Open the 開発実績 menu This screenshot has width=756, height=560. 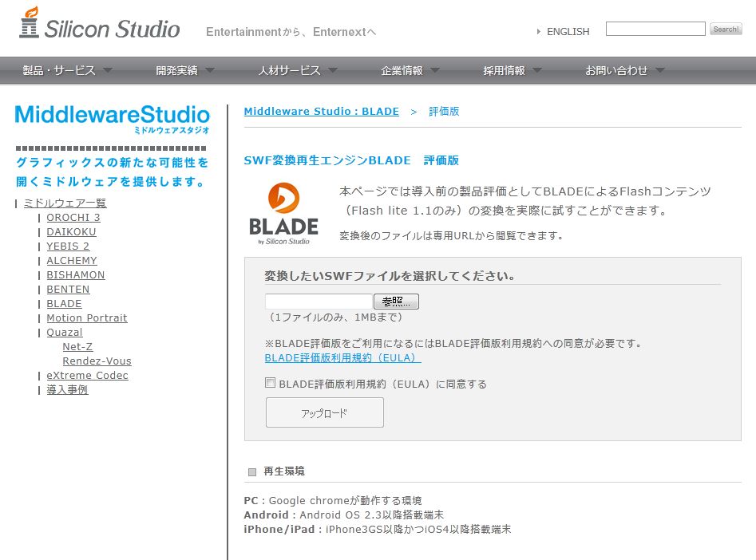(176, 70)
